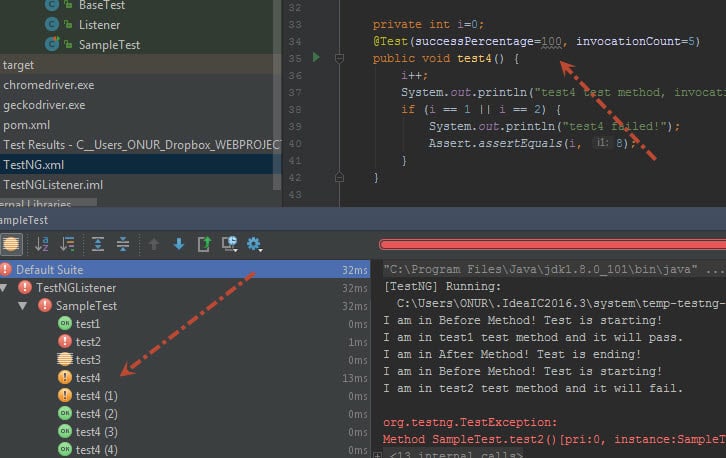Click the red test progress bar
Screen dimensions: 726x458
[552, 245]
